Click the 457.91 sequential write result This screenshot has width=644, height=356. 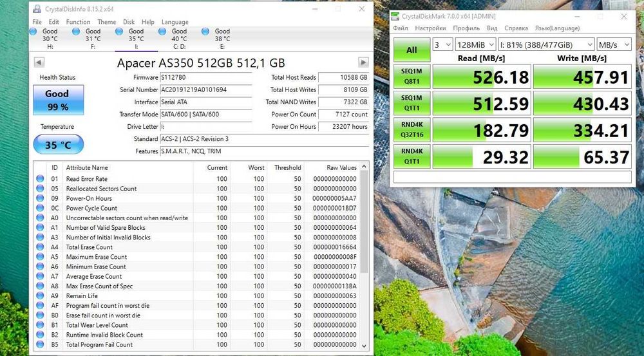[582, 77]
